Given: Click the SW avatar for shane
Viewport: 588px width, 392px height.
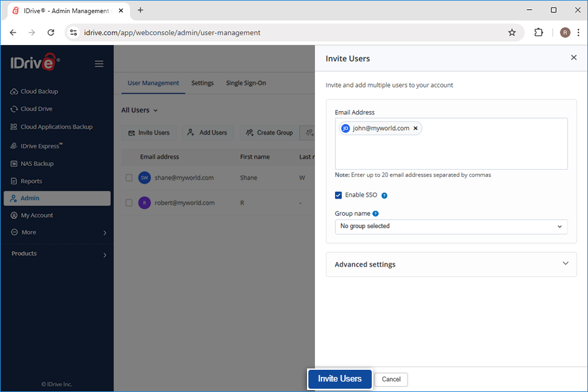Looking at the screenshot, I should tap(144, 178).
